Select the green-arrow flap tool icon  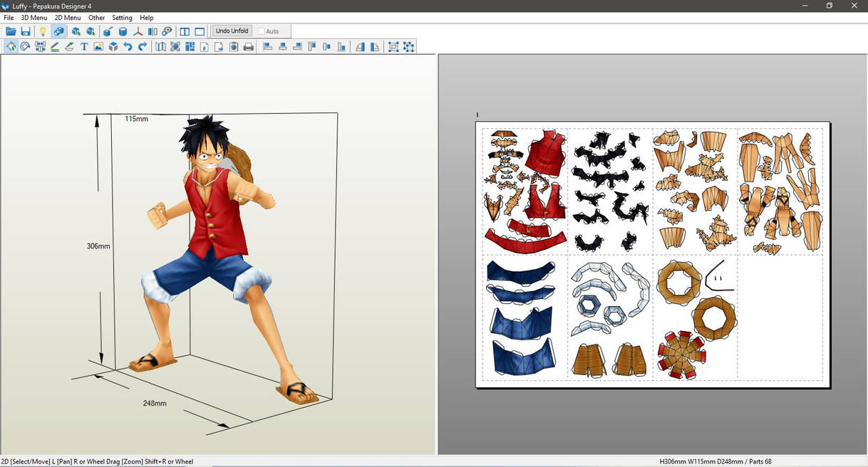pyautogui.click(x=69, y=47)
